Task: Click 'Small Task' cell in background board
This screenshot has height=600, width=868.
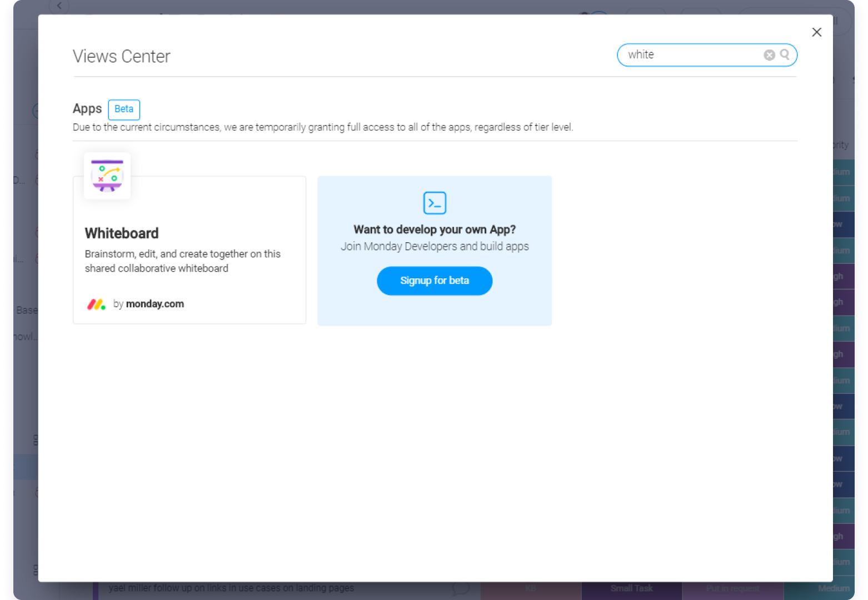Action: point(632,588)
